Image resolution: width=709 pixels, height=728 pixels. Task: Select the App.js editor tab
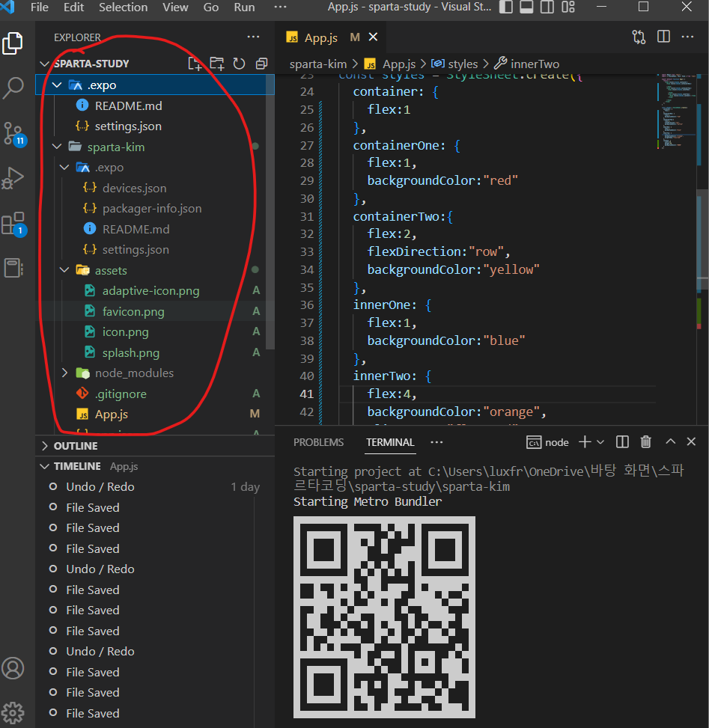[x=330, y=37]
